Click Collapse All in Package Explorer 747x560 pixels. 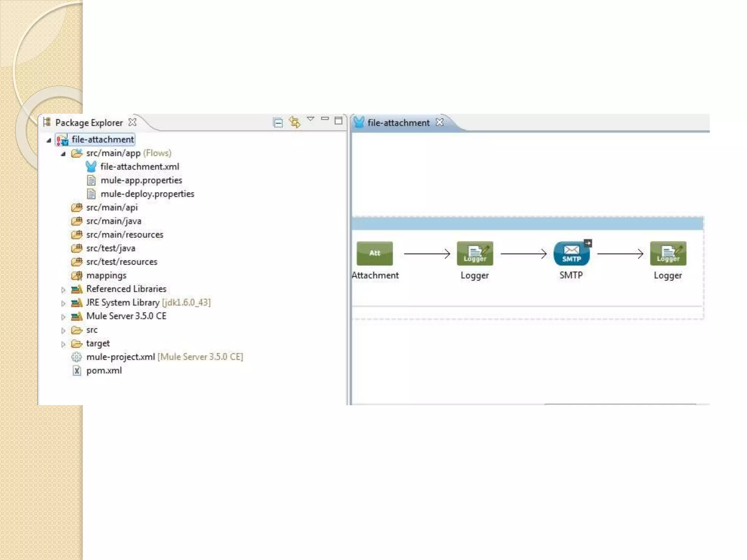[x=278, y=123]
